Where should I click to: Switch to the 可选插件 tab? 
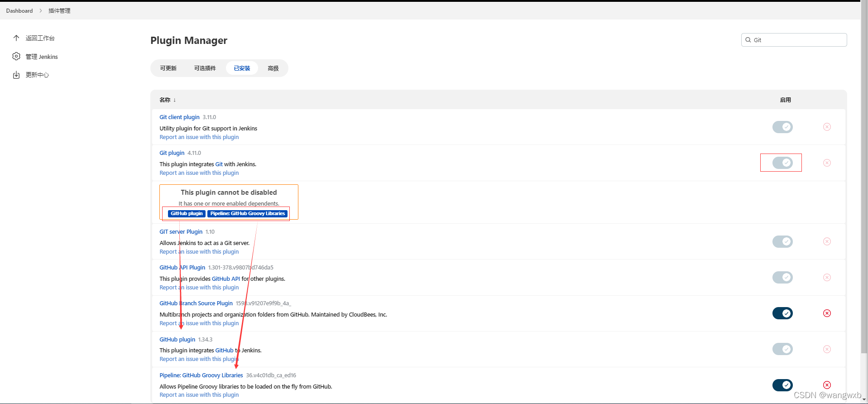(205, 68)
